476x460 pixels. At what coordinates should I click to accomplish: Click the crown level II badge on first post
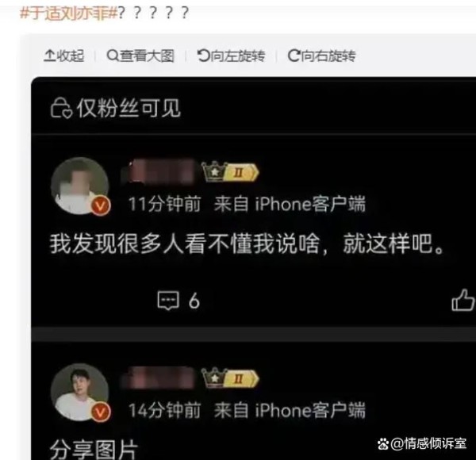(230, 172)
